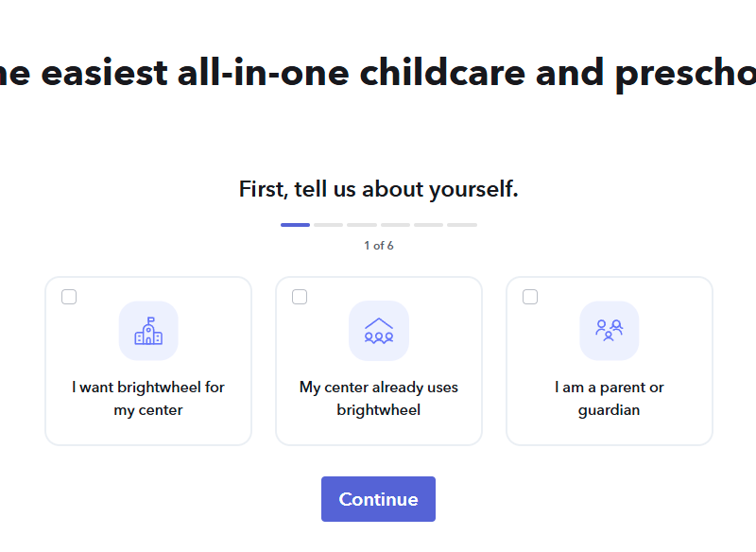Select the third progress step segment
Screen dimensions: 756x552
(x=362, y=225)
